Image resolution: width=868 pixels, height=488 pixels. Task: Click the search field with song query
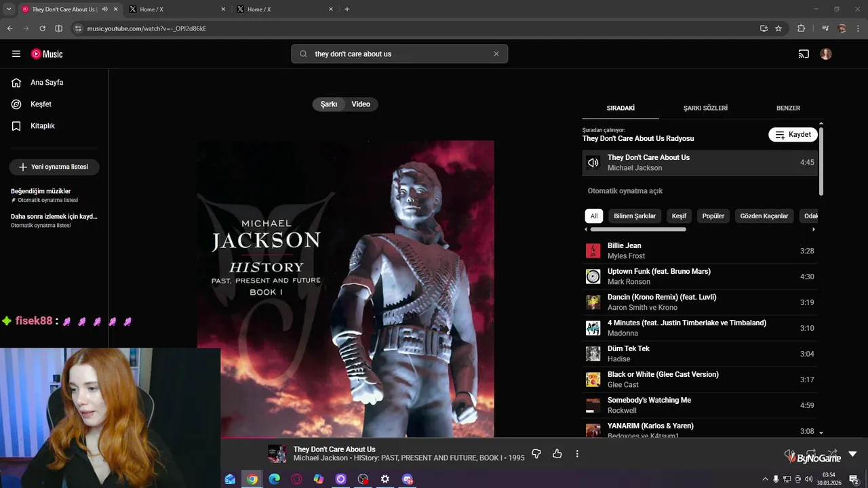click(x=400, y=54)
